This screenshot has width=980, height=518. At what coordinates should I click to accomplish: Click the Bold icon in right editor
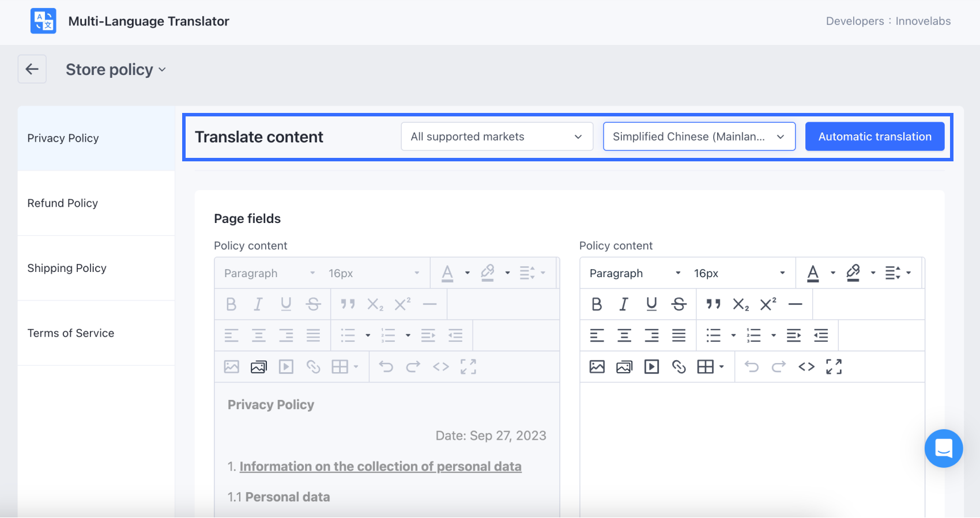click(597, 304)
